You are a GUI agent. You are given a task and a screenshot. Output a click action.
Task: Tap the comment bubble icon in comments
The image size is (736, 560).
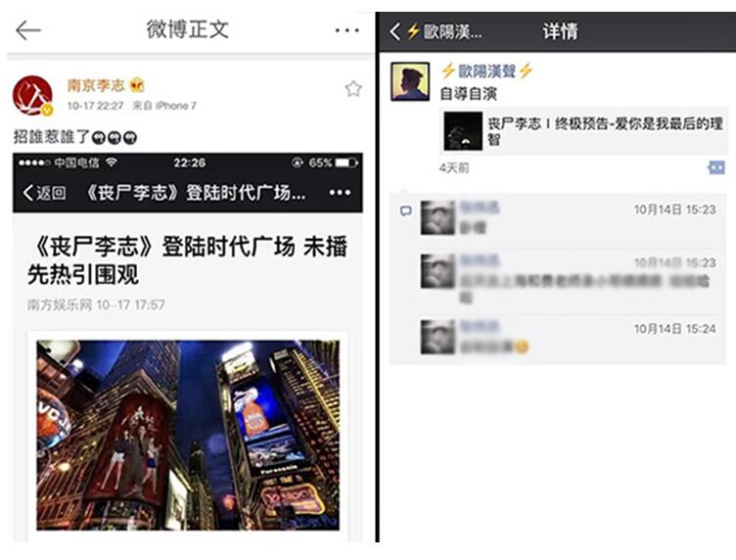point(406,211)
